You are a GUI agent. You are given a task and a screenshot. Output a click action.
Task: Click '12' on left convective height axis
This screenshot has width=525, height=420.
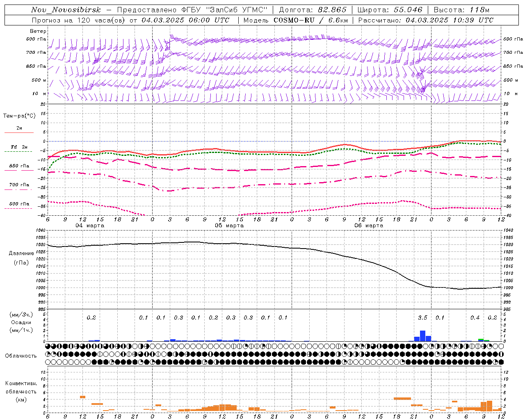pos(43,372)
